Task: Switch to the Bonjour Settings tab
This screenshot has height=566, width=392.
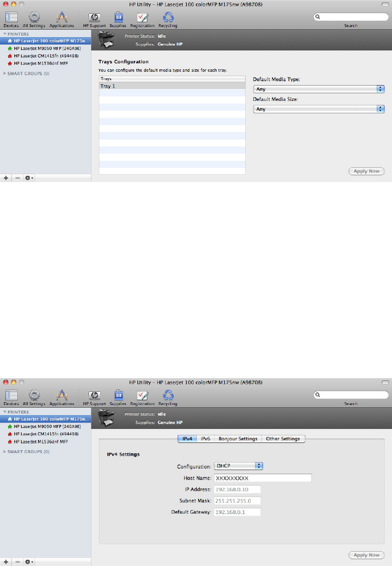Action: (x=238, y=438)
